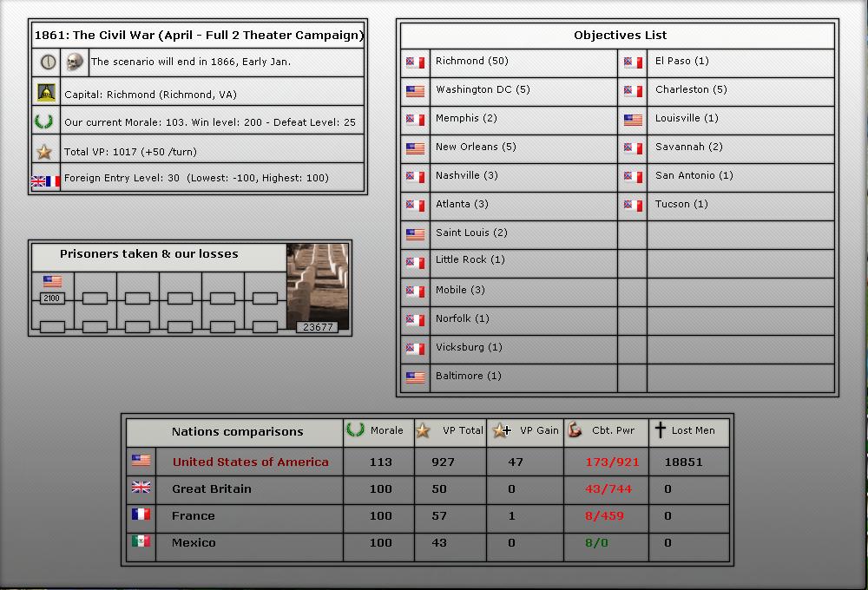The width and height of the screenshot is (868, 590).
Task: Click the cemetery losses thumbnail image
Action: click(318, 286)
